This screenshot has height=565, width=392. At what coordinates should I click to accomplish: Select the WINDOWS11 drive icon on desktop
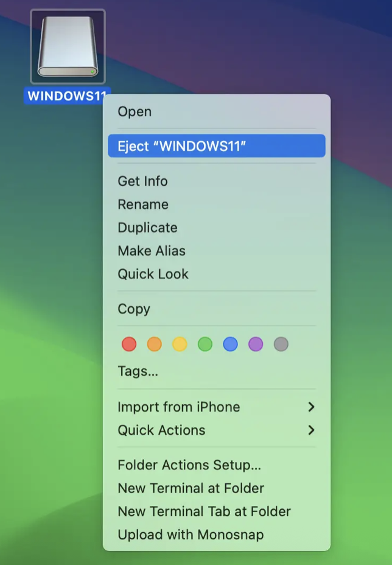click(68, 46)
